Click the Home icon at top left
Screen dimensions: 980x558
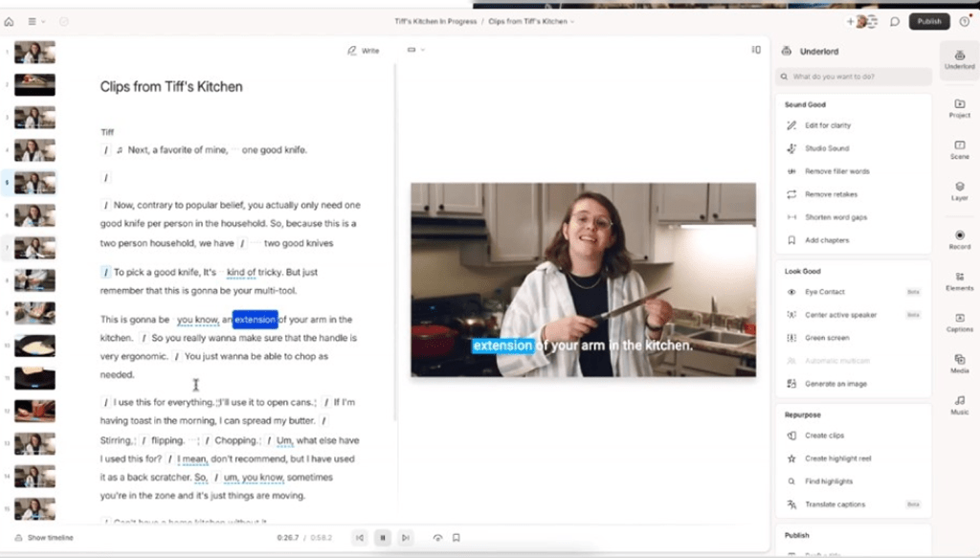tap(10, 21)
